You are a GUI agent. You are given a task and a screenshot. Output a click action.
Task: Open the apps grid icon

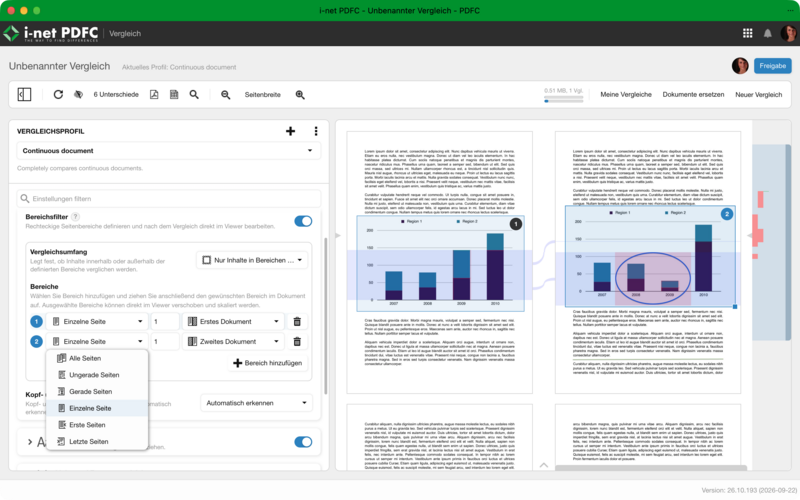point(747,33)
